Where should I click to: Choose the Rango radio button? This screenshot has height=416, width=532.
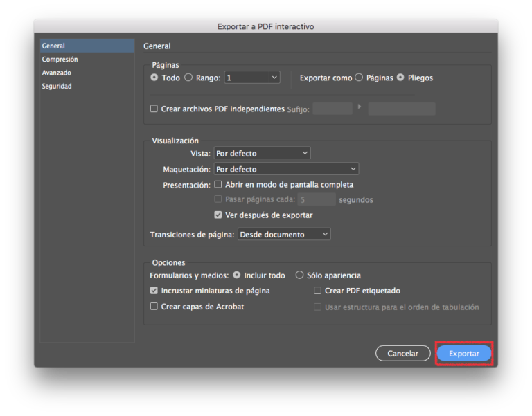click(x=188, y=78)
